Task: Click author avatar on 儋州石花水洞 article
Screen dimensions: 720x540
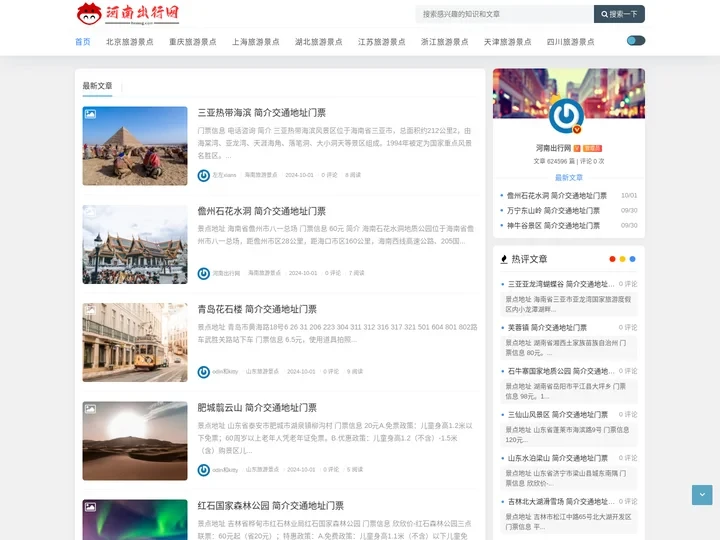Action: (203, 274)
